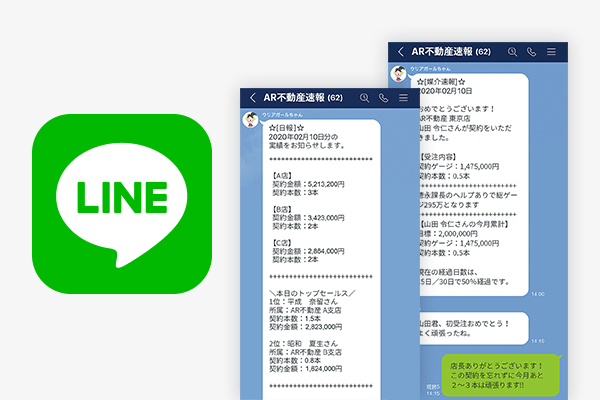The height and width of the screenshot is (400, 600).
Task: Open the hamburger menu in the front chat
Action: tap(403, 98)
